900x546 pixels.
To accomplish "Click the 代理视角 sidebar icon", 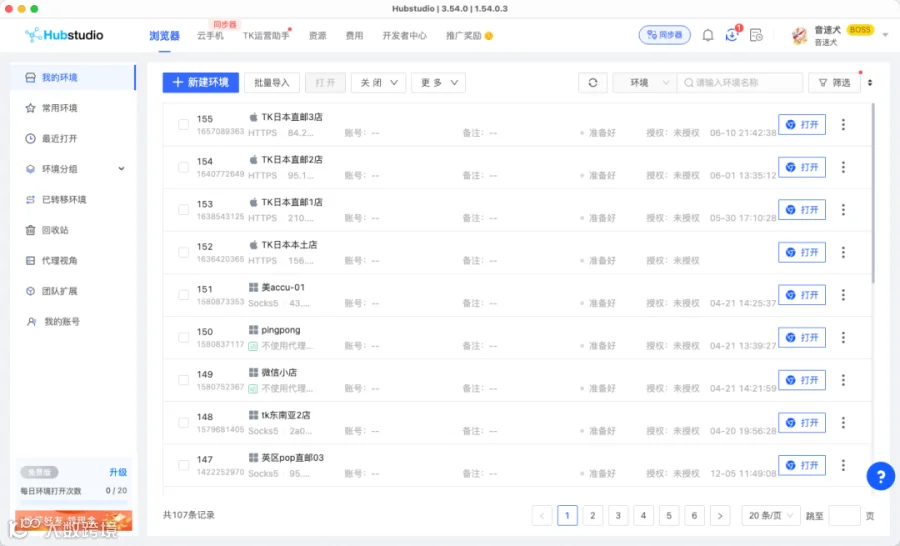I will click(30, 260).
